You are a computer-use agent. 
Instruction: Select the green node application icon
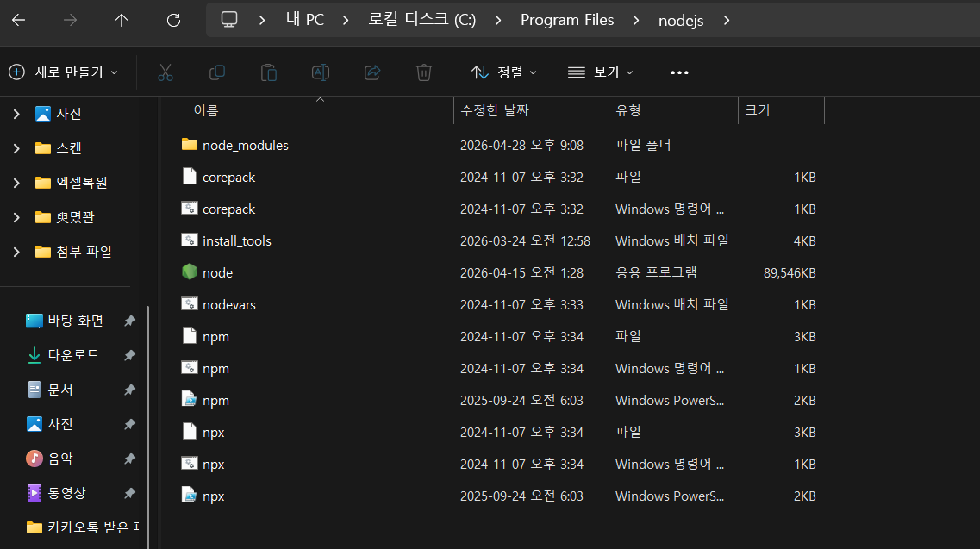point(190,271)
